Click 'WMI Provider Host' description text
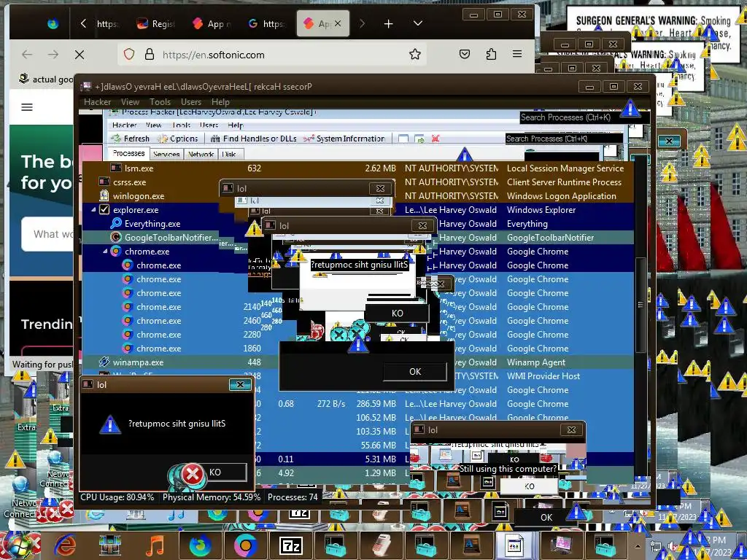This screenshot has height=560, width=747. [x=543, y=376]
